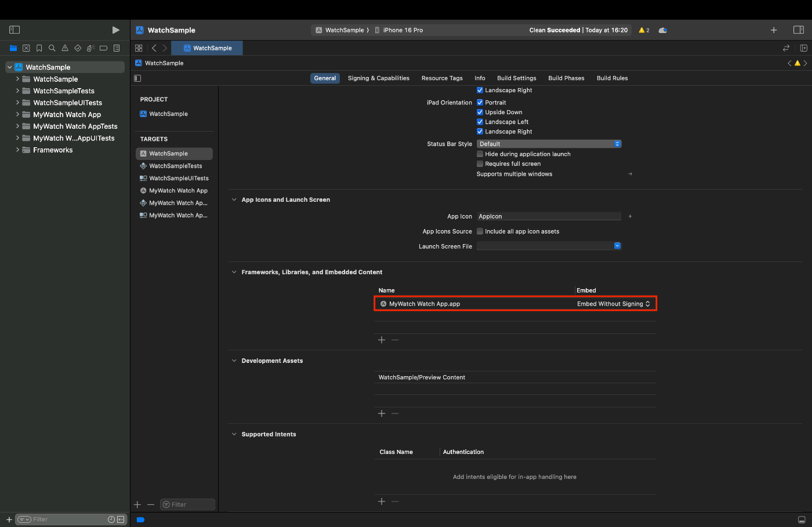Viewport: 812px width, 527px height.
Task: Open the Embed Without Signing popup
Action: click(x=614, y=304)
